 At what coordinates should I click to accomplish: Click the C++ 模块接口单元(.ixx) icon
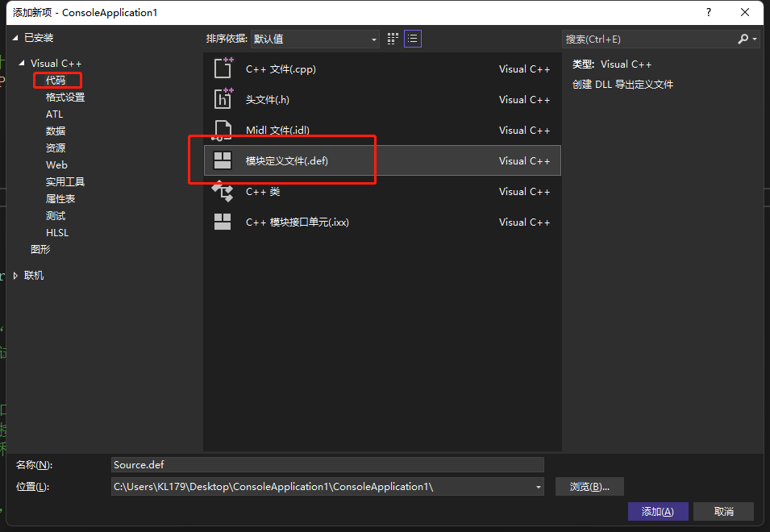(223, 222)
